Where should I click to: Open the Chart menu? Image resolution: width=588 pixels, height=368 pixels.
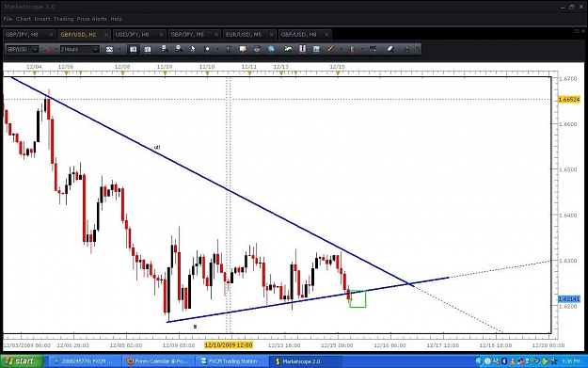(x=24, y=19)
